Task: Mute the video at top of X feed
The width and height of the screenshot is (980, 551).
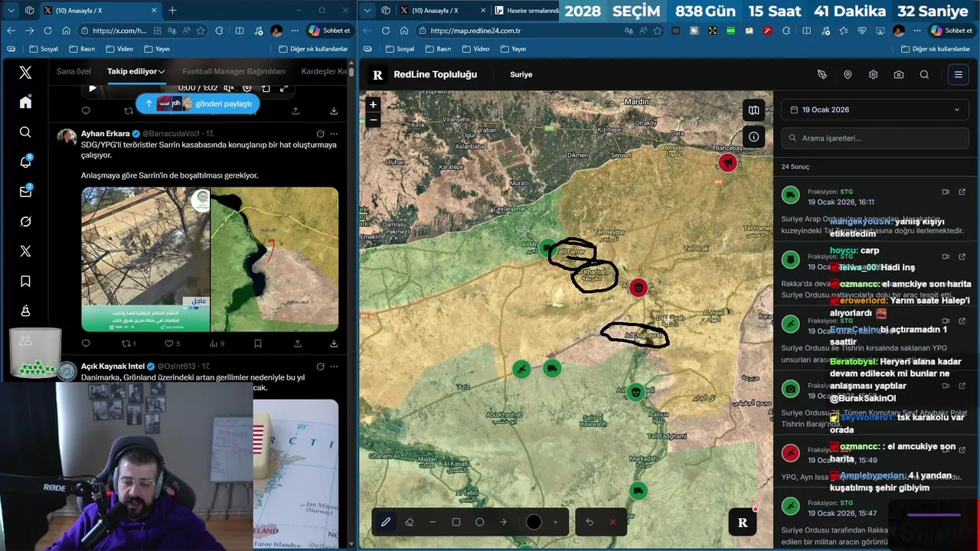Action: click(x=228, y=88)
